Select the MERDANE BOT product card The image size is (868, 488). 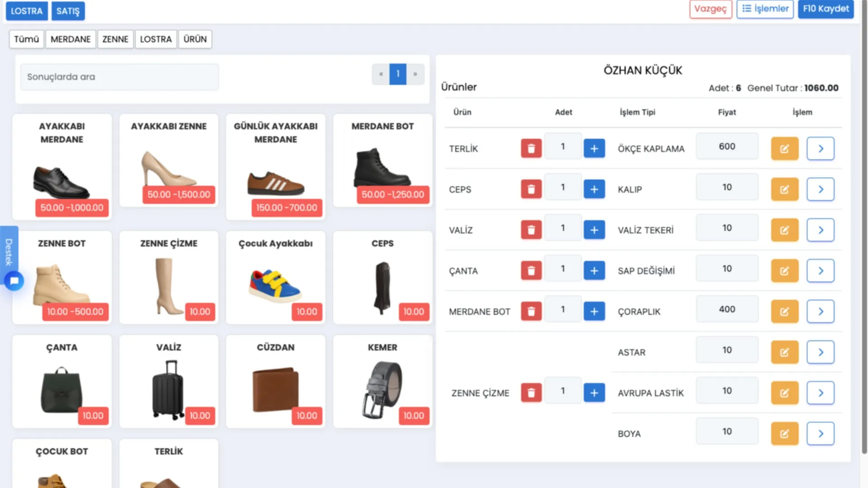click(382, 160)
